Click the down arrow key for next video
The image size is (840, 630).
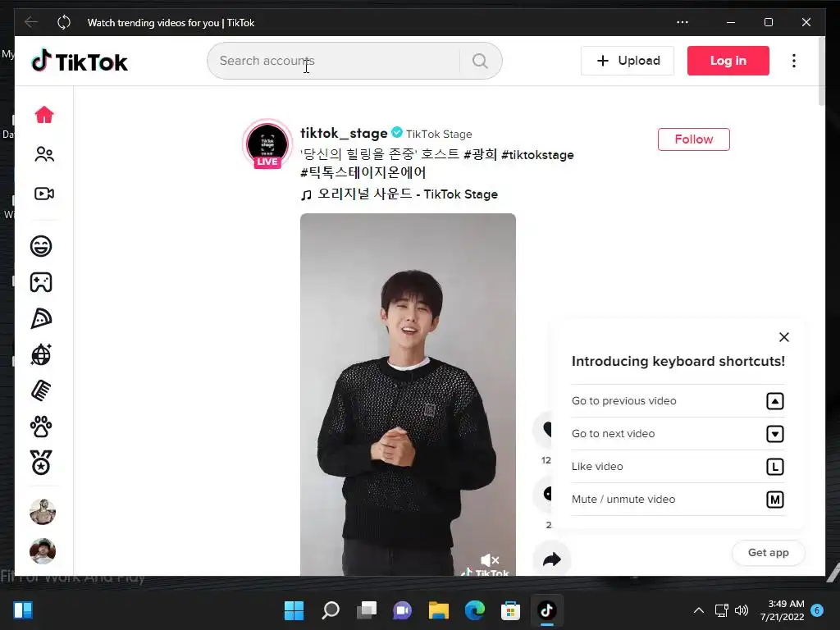click(x=774, y=434)
